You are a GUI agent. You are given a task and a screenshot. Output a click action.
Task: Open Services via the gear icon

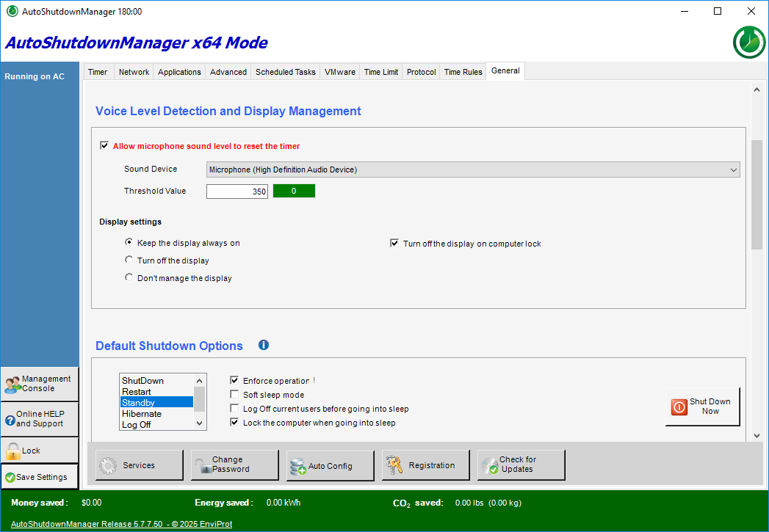[x=108, y=465]
